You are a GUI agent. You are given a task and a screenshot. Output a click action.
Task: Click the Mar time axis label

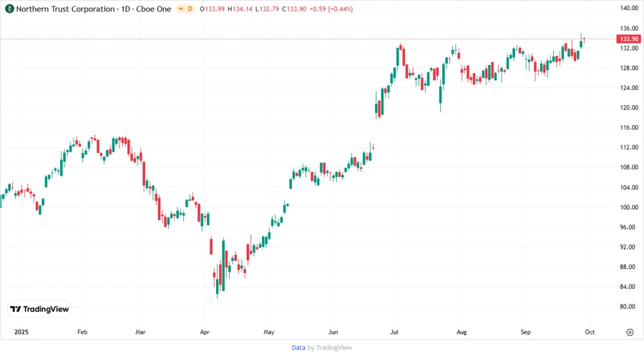[x=140, y=332]
